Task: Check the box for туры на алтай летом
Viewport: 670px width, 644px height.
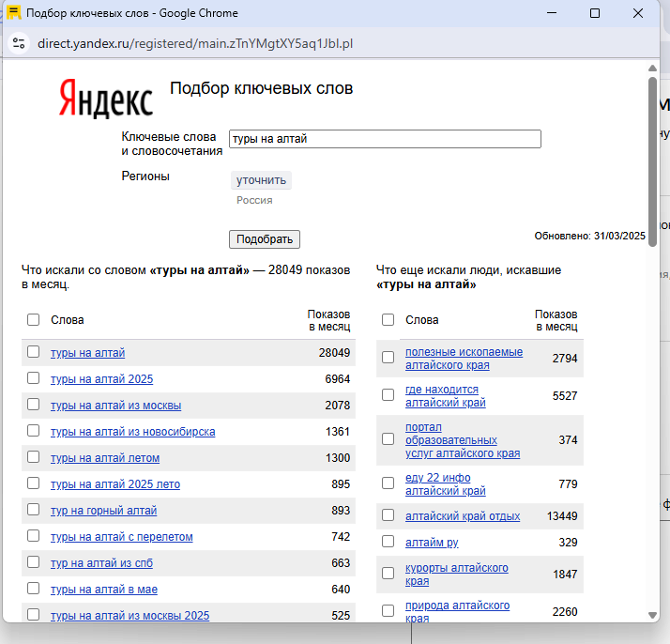Action: [x=34, y=457]
